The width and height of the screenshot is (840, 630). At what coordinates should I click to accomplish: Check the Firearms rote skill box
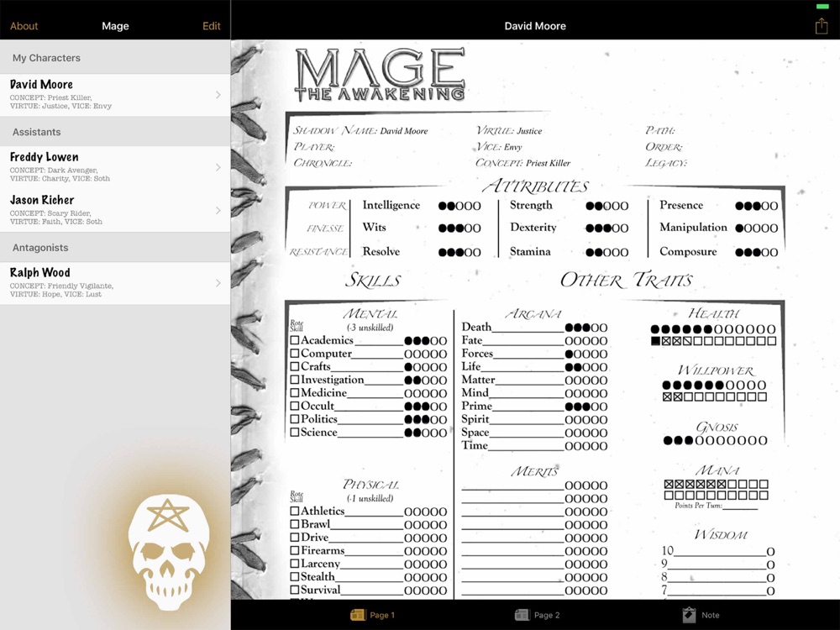[x=295, y=550]
